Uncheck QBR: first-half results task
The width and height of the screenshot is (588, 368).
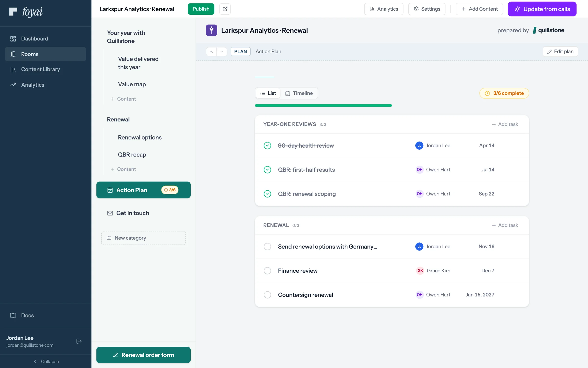[267, 170]
